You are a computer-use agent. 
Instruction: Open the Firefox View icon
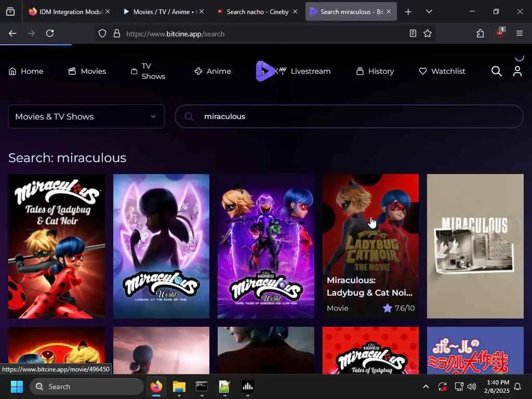(x=10, y=12)
